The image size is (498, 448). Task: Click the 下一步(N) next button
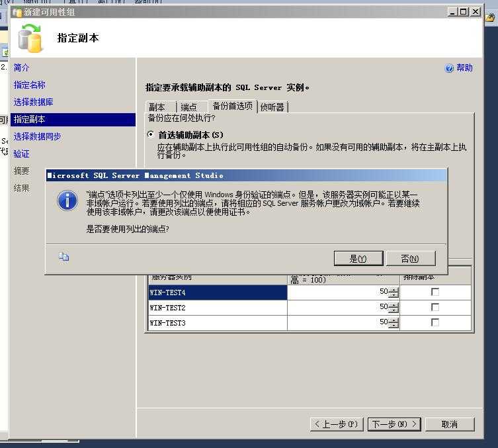click(394, 424)
